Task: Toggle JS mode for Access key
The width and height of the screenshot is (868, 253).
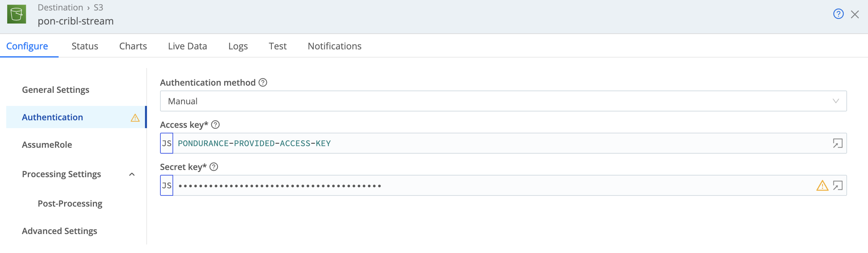Action: pos(166,143)
